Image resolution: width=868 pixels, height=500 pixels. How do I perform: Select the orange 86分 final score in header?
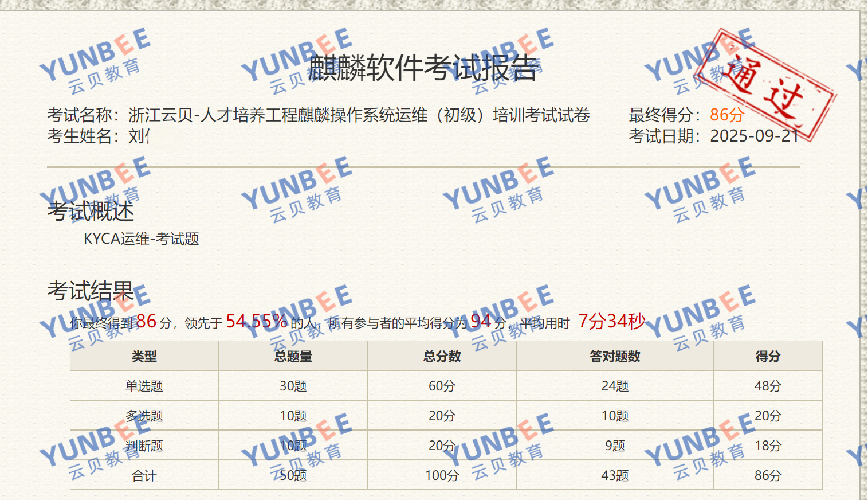coord(726,115)
